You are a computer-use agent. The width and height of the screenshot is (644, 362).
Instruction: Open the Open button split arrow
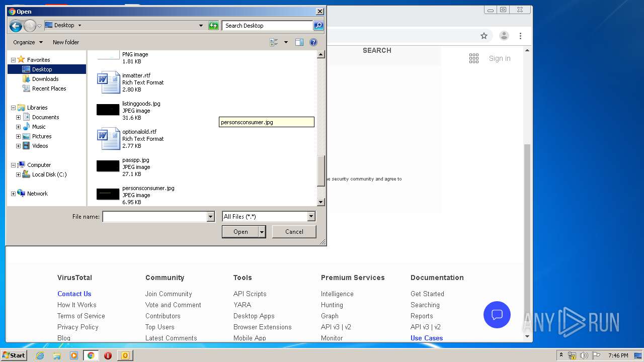click(262, 232)
